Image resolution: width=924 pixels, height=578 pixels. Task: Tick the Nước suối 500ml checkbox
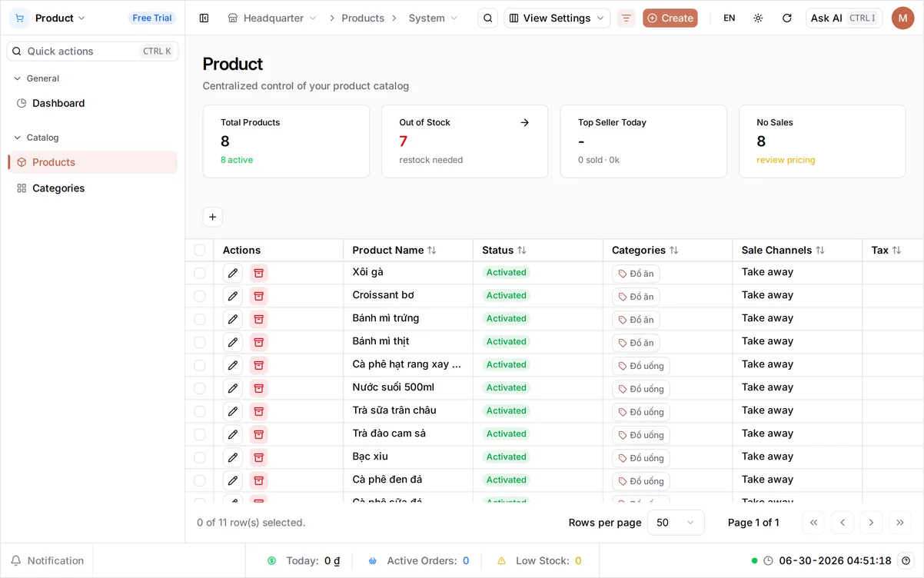(x=200, y=388)
